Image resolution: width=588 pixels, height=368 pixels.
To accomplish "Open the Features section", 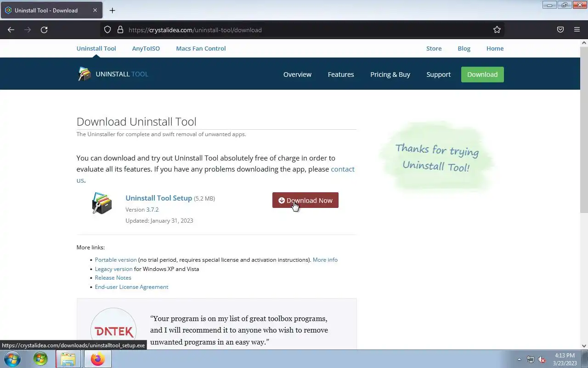I will pyautogui.click(x=341, y=75).
